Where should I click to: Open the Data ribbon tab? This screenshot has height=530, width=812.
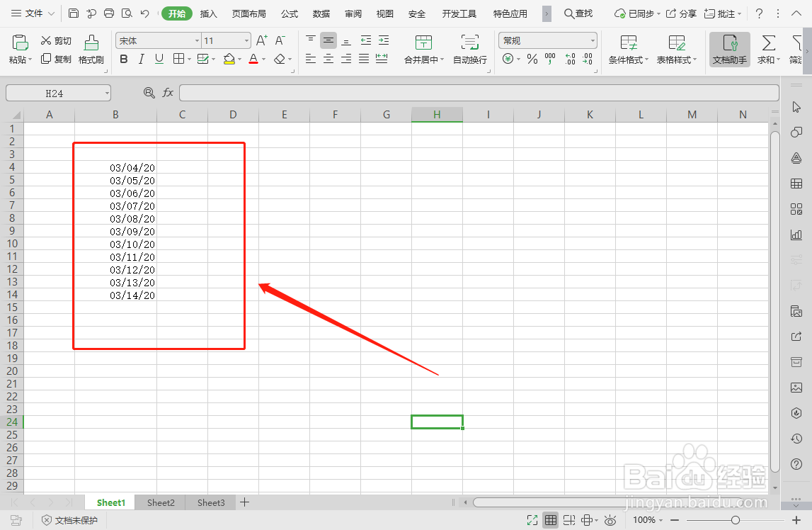[321, 13]
